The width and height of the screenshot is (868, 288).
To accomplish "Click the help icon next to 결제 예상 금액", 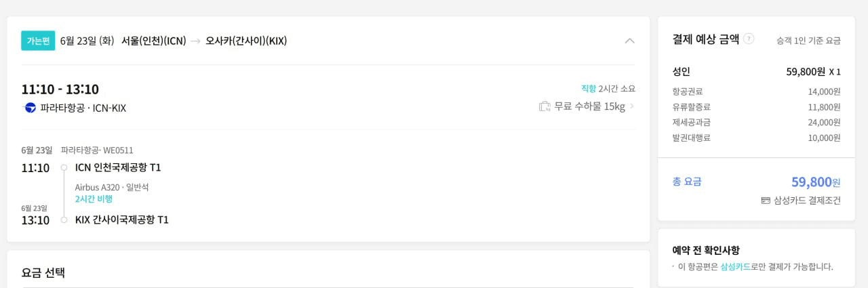I will click(749, 39).
